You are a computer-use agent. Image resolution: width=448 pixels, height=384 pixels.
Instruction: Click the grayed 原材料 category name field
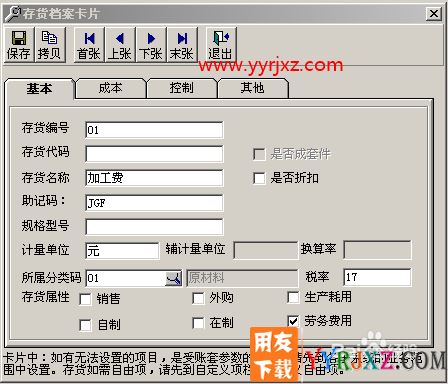click(242, 278)
